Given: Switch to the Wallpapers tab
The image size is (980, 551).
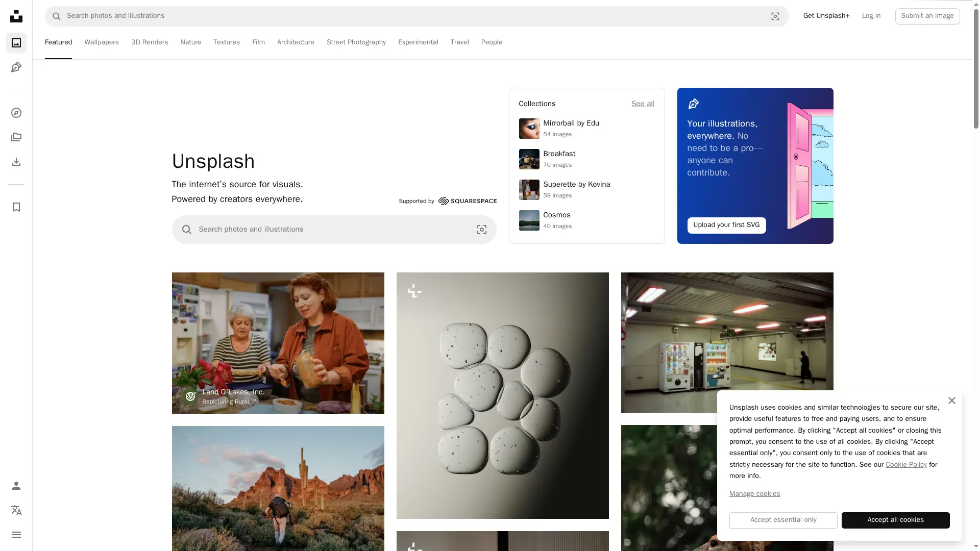Looking at the screenshot, I should point(102,42).
